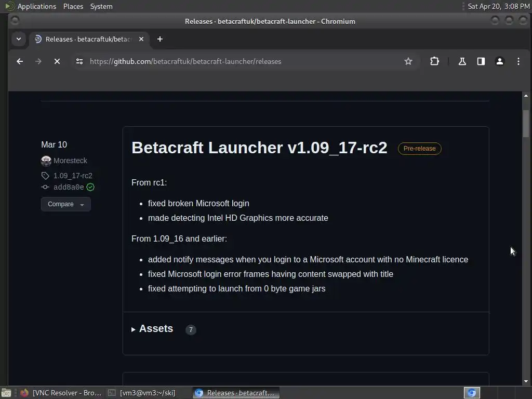The height and width of the screenshot is (399, 532).
Task: Click the scrollbar down arrow
Action: pyautogui.click(x=526, y=381)
